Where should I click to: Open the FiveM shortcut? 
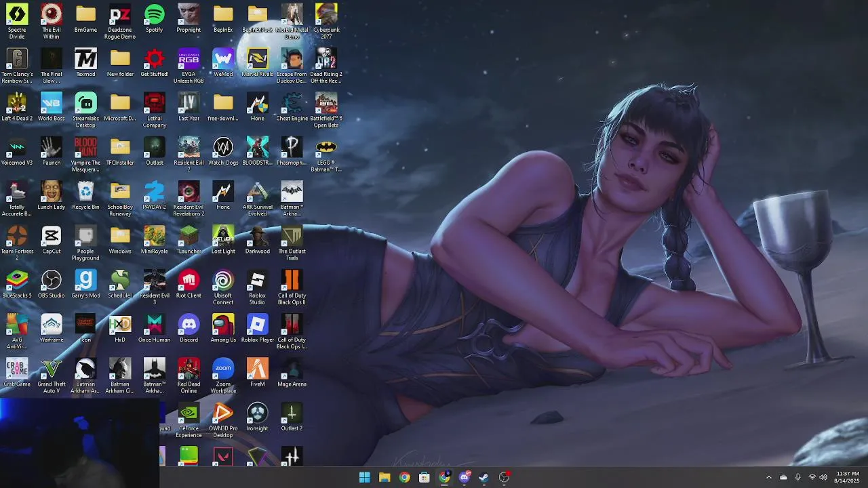[x=258, y=372]
